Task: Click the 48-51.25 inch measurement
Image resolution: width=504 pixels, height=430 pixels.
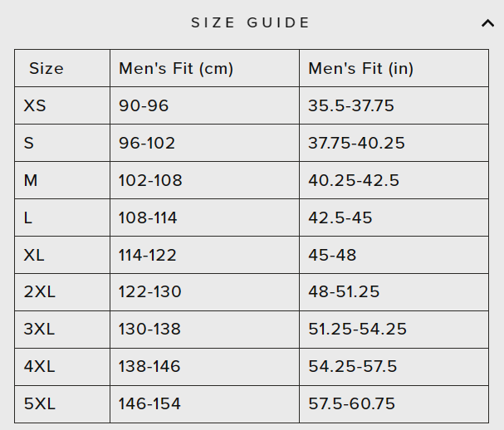Action: pyautogui.click(x=344, y=292)
